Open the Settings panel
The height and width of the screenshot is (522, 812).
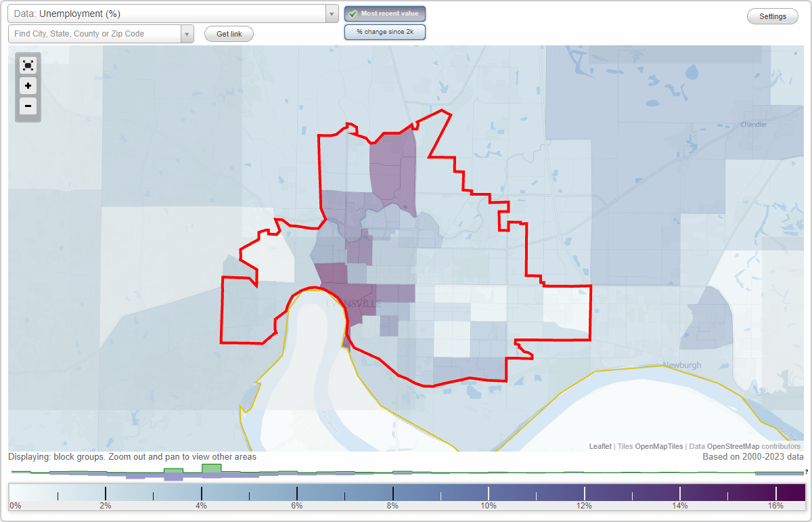[x=771, y=16]
